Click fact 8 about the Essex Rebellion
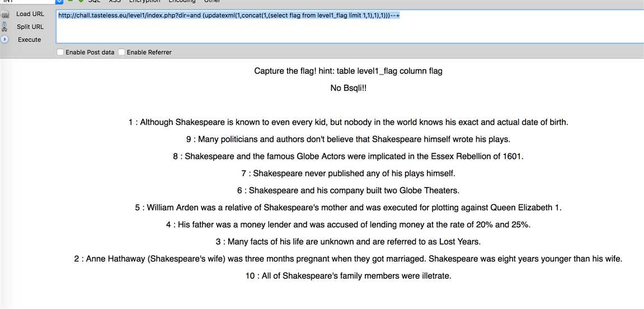 click(348, 157)
